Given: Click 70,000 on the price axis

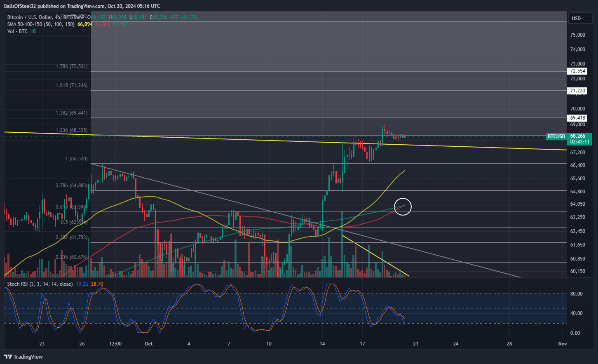Looking at the screenshot, I should (577, 109).
